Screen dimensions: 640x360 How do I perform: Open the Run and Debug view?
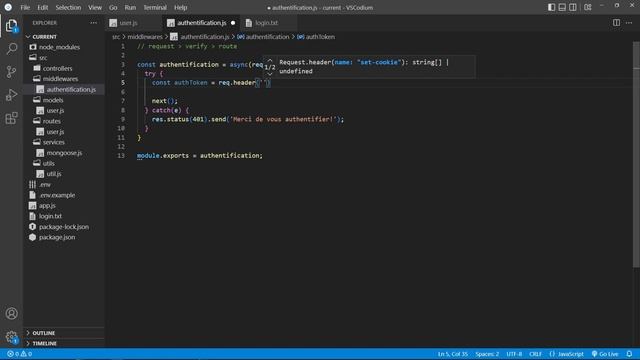click(11, 95)
